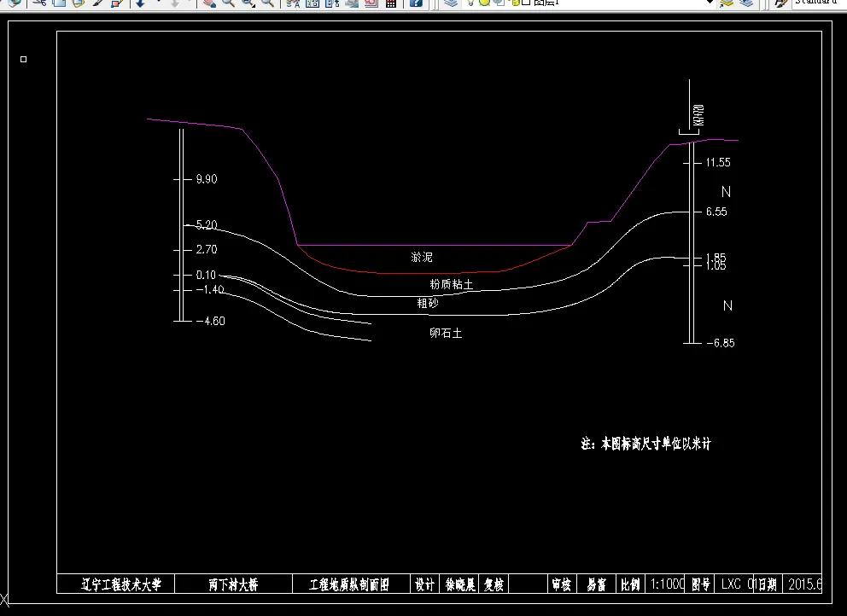The width and height of the screenshot is (847, 616).
Task: Click the 5.20 elevation value
Action: point(207,224)
